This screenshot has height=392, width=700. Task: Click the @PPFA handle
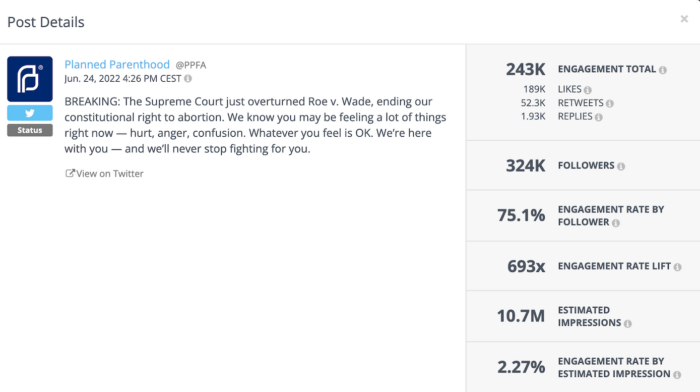click(x=191, y=65)
